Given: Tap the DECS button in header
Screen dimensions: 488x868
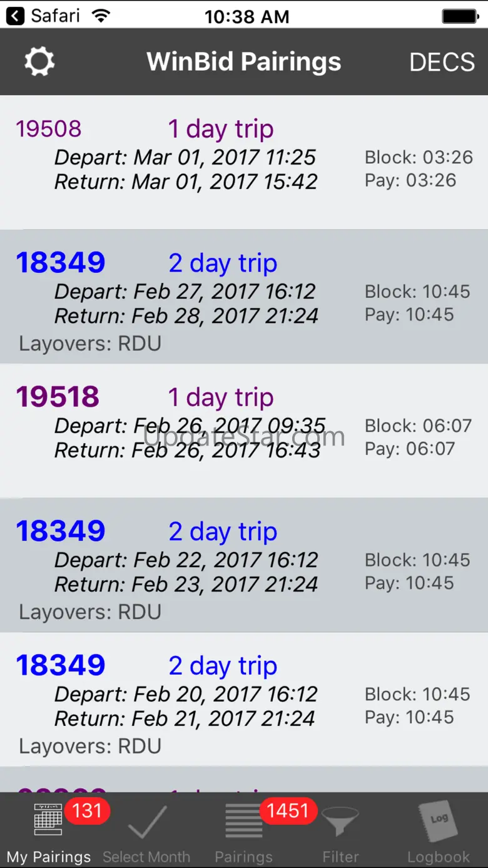Looking at the screenshot, I should coord(442,62).
